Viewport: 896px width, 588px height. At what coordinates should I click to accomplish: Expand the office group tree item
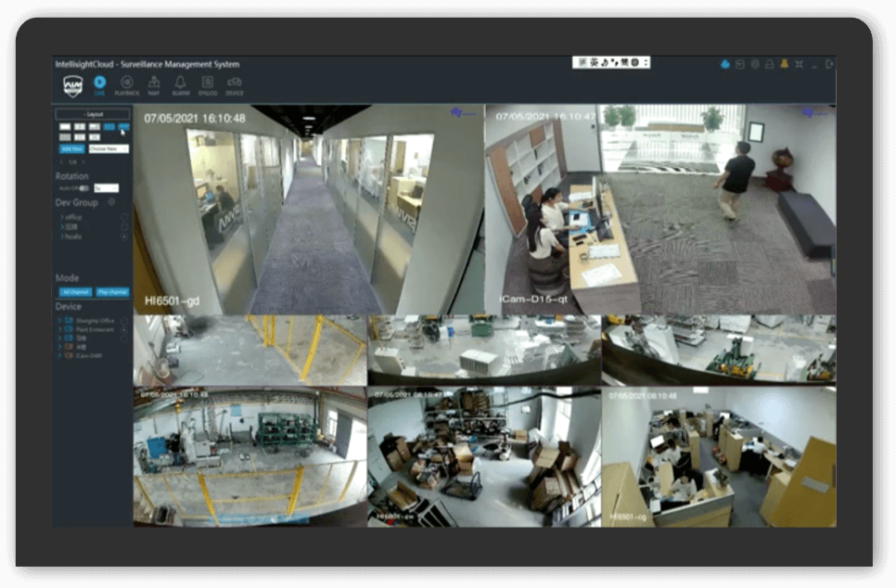(x=60, y=217)
